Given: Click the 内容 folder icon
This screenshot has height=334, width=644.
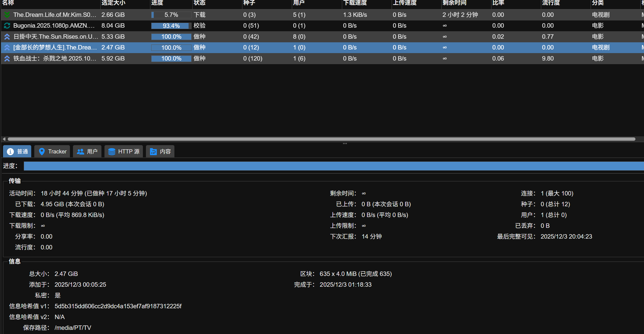Looking at the screenshot, I should [x=153, y=152].
